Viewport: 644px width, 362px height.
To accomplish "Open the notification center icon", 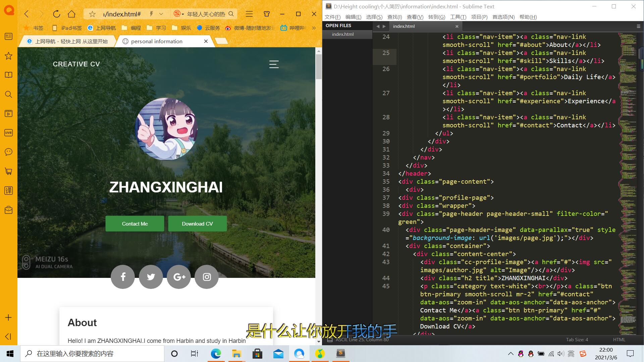I will [630, 354].
